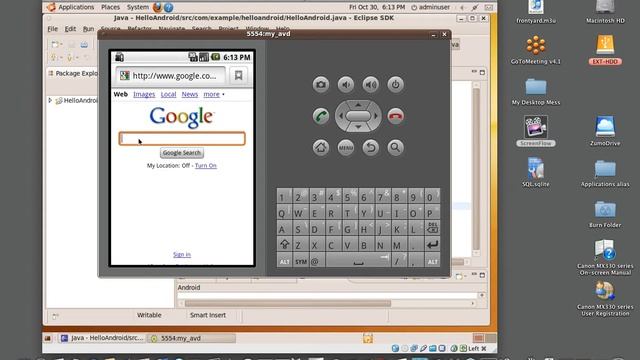Open the Images link in Google
640x360 pixels.
144,94
